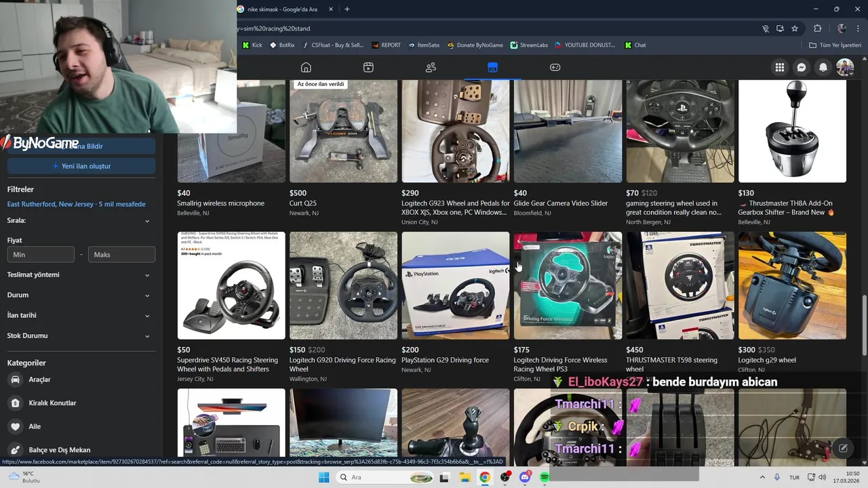Bookmark this page with the star icon
The height and width of the screenshot is (488, 868).
click(795, 28)
